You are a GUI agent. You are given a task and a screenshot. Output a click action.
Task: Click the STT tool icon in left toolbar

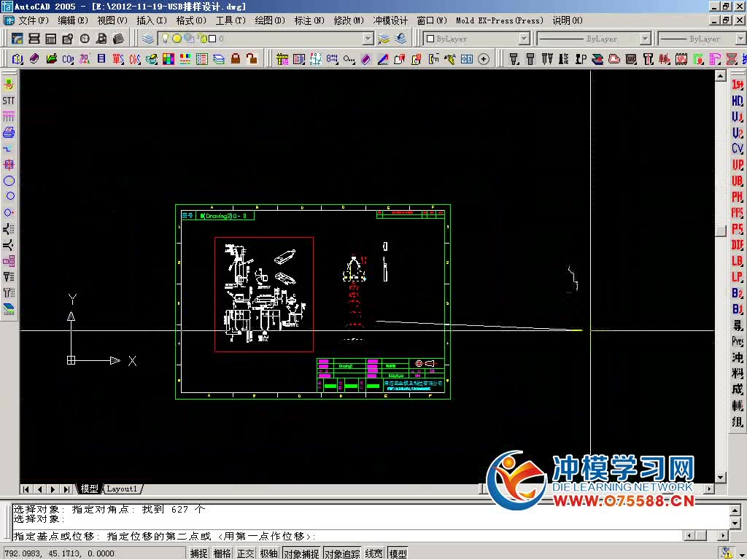9,98
